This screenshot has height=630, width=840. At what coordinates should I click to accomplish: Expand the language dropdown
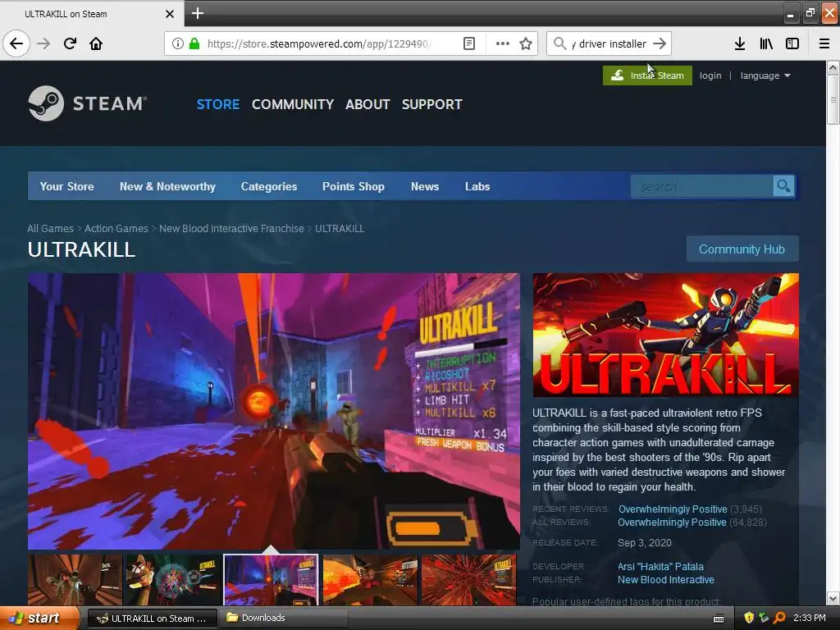pos(765,75)
